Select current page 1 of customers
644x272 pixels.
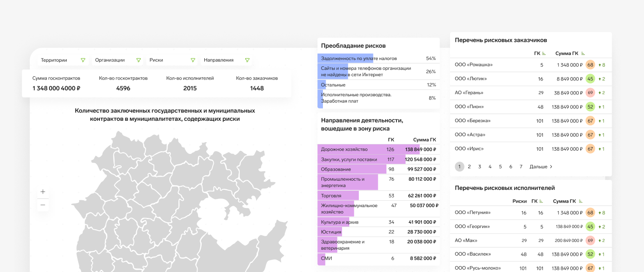459,167
